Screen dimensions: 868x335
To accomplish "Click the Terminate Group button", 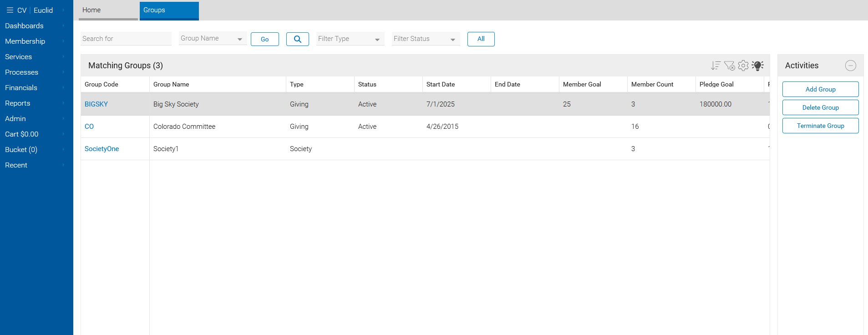I will click(821, 126).
